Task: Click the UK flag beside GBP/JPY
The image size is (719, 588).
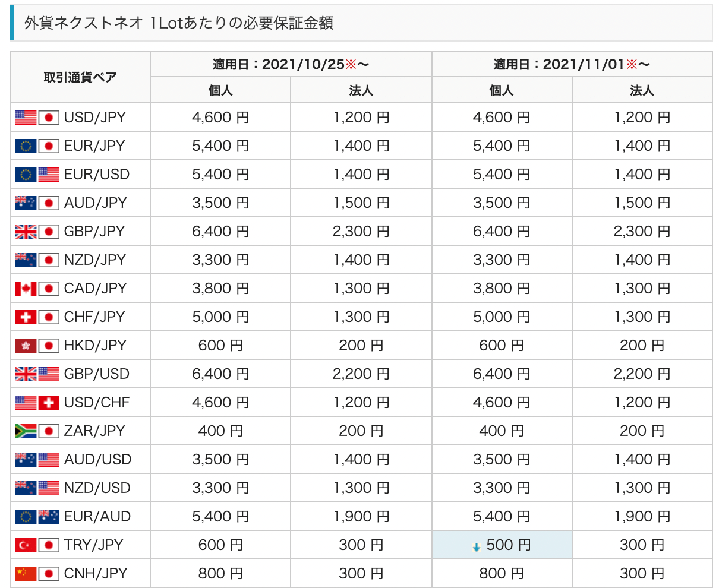Action: tap(26, 232)
